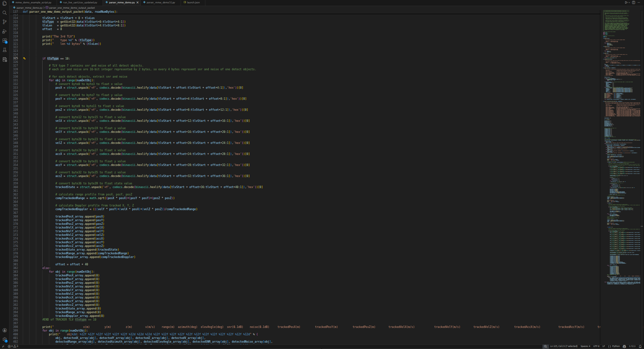
Task: Click the lightbulb code action on line 325
Action: pos(24,58)
